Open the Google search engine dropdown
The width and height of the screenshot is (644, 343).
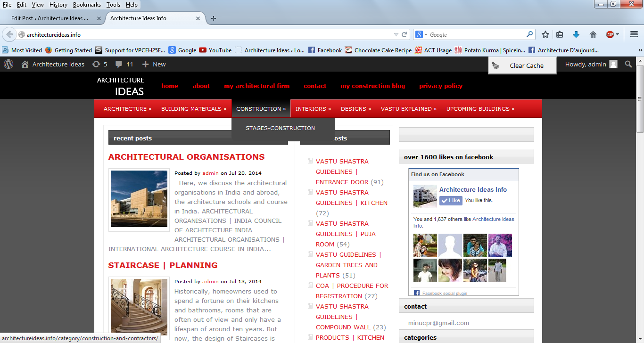421,34
